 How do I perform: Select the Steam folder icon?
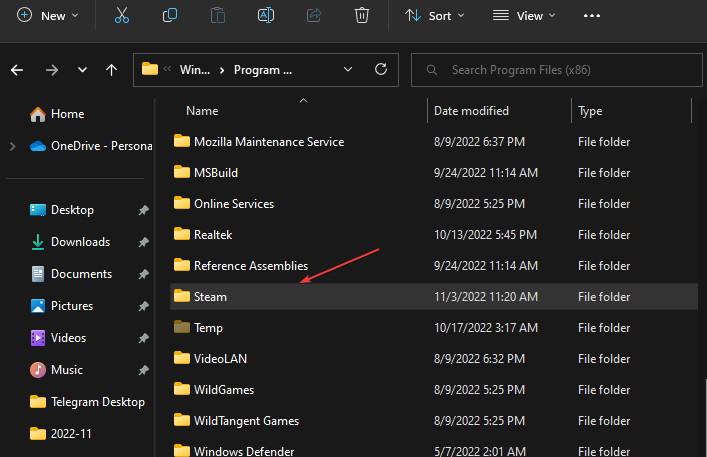pyautogui.click(x=182, y=296)
